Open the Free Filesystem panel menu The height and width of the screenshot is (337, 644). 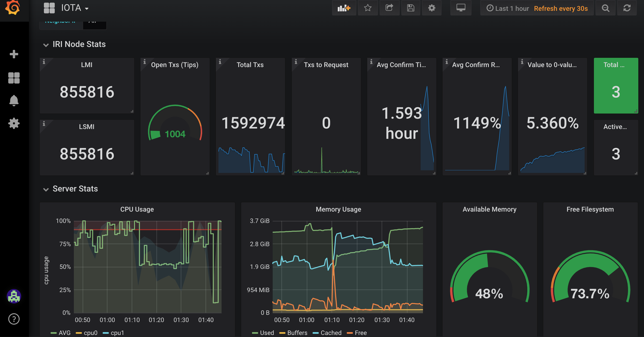point(590,209)
